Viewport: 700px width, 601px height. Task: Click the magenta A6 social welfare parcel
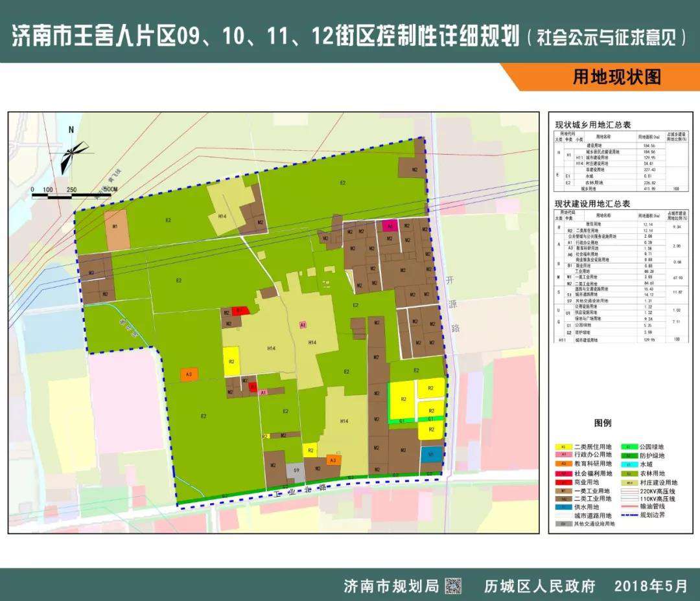coord(390,226)
